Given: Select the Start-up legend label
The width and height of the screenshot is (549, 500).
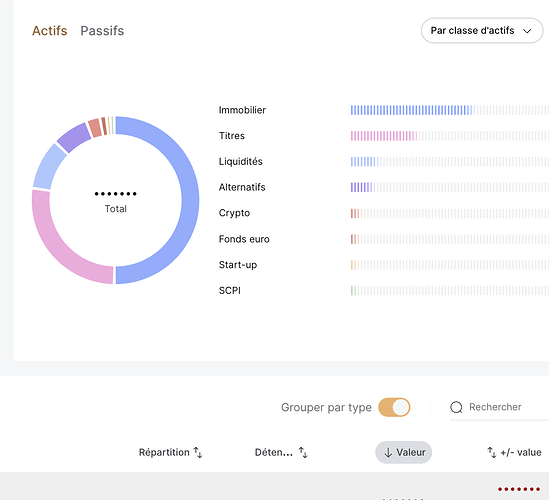Looking at the screenshot, I should pyautogui.click(x=238, y=265).
